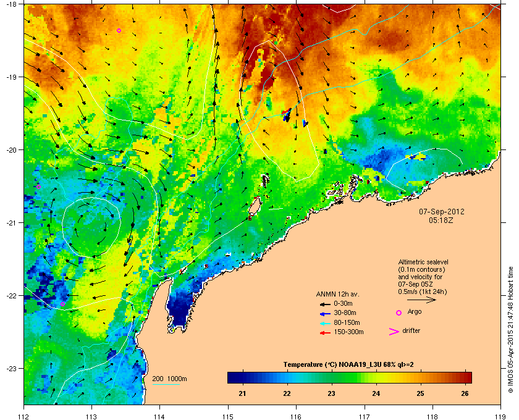This screenshot has width=519, height=420.
Task: Click the ANMN 12h av. legend heading
Action: tap(337, 294)
